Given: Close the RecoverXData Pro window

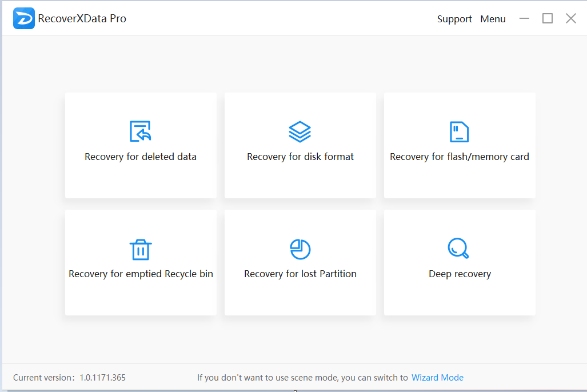Looking at the screenshot, I should pyautogui.click(x=571, y=19).
